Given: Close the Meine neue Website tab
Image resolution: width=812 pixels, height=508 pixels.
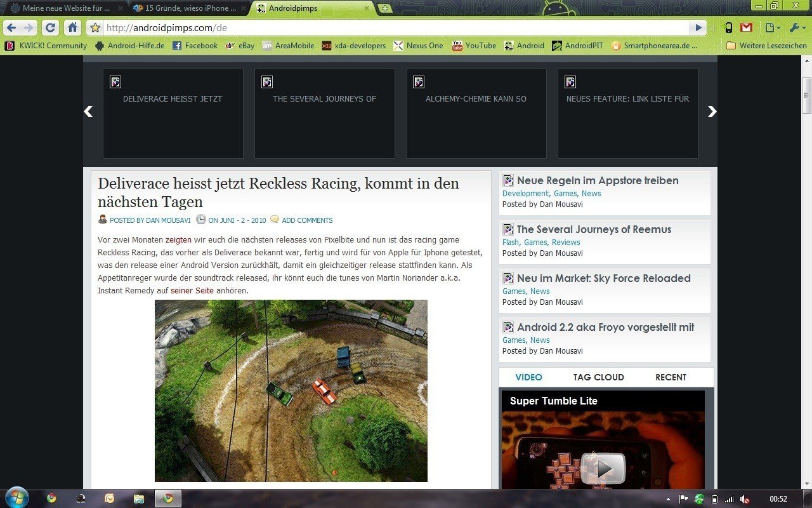Looking at the screenshot, I should [x=120, y=8].
